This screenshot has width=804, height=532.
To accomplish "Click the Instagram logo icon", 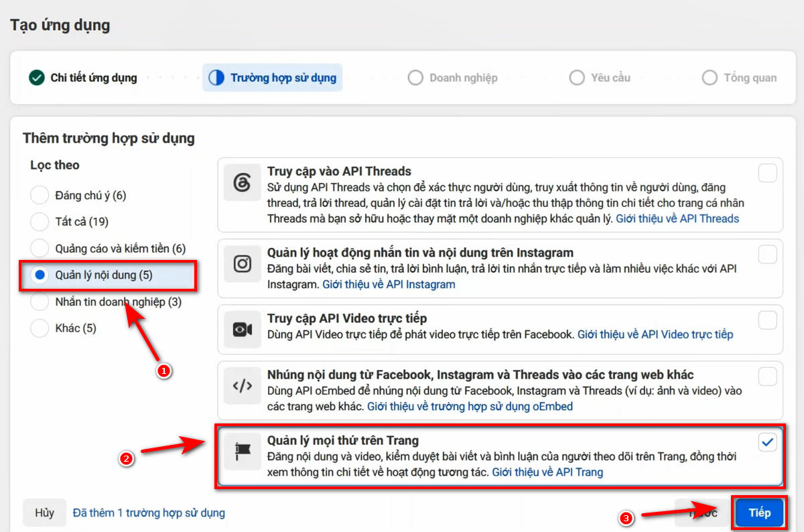I will tap(242, 263).
